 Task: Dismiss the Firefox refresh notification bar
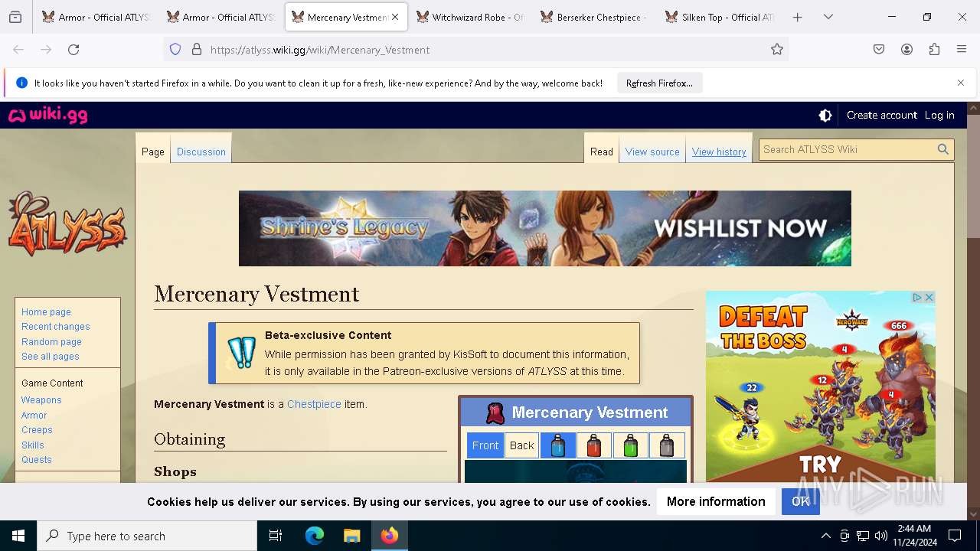click(961, 83)
